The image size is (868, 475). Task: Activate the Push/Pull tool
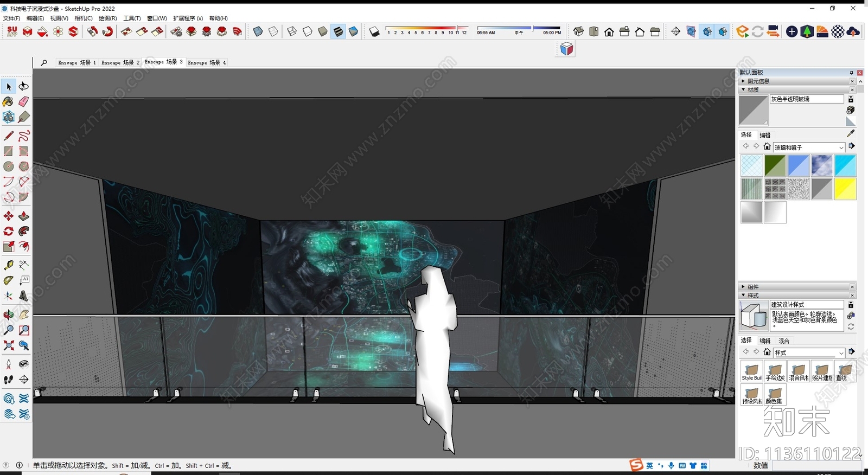click(24, 216)
